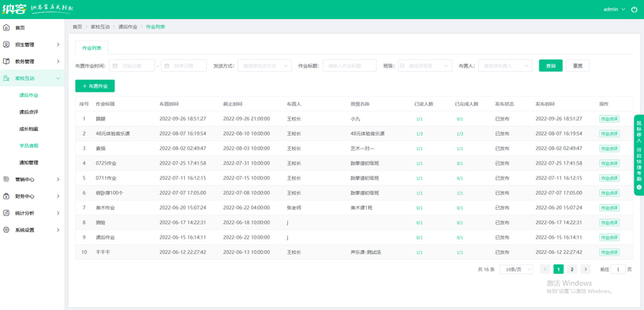Click the 重置 reset button
The height and width of the screenshot is (310, 644).
[x=577, y=66]
